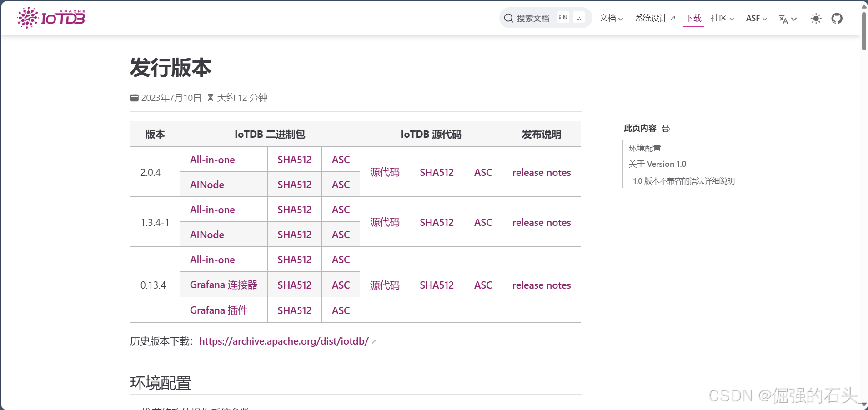Viewport: 868px width, 410px height.
Task: Expand the ASF dropdown menu
Action: (x=757, y=18)
